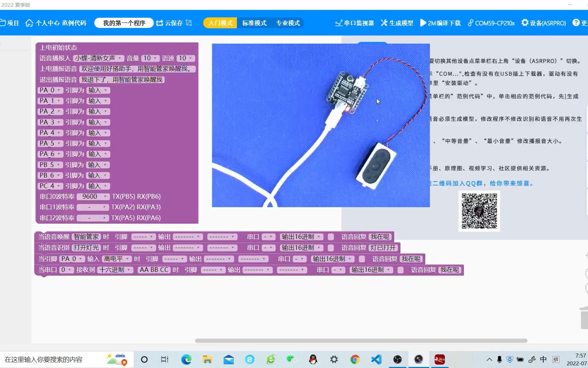Open the 串口监视器 serial monitor

[354, 23]
